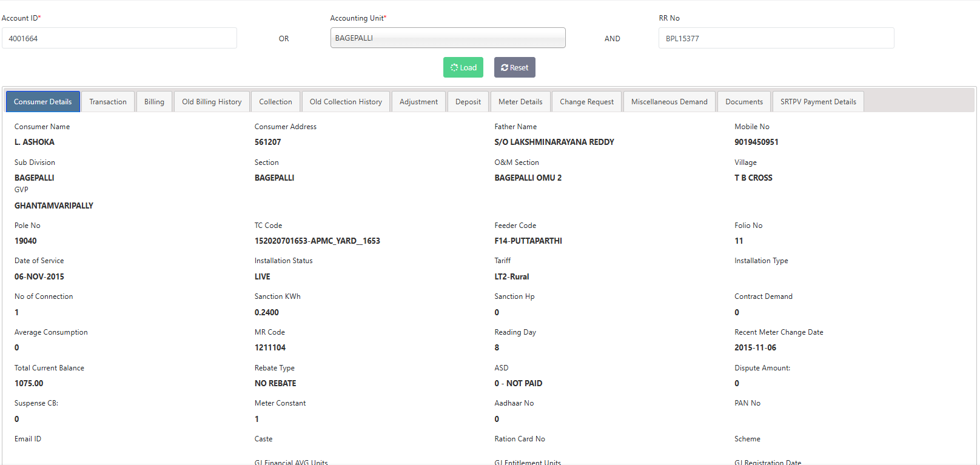Click ASD value 0 - NOT PAID
Viewport: 980px width, 465px height.
click(x=519, y=383)
